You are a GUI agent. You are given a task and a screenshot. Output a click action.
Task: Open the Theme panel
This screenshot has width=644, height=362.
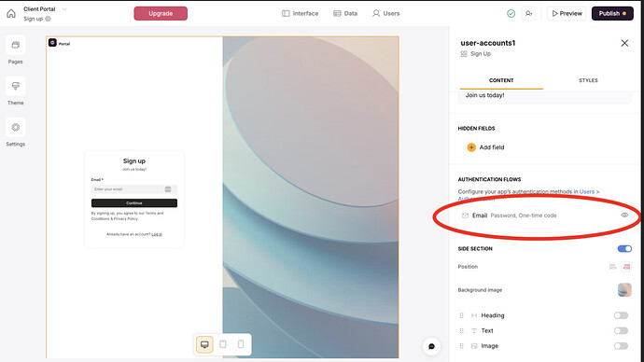[x=16, y=86]
